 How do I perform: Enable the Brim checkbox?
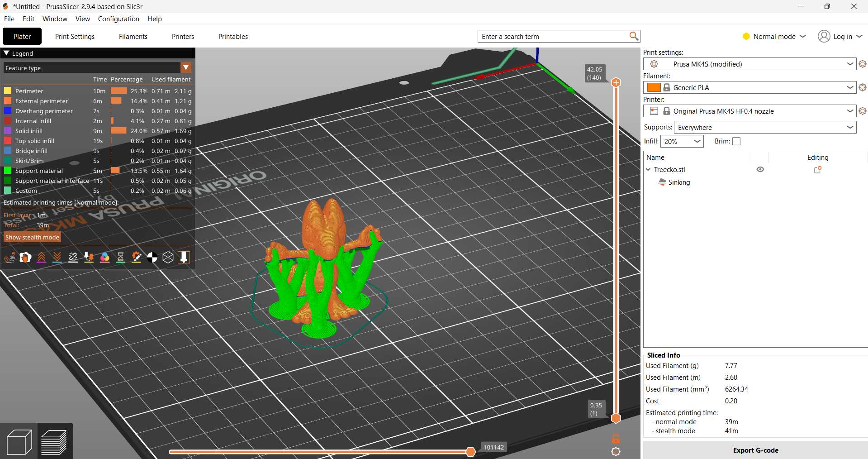[736, 141]
